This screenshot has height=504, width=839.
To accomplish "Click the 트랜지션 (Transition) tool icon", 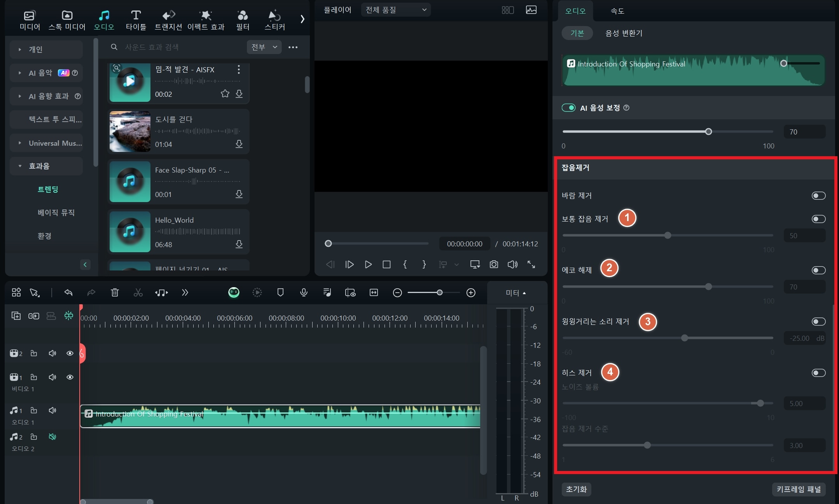I will click(167, 17).
